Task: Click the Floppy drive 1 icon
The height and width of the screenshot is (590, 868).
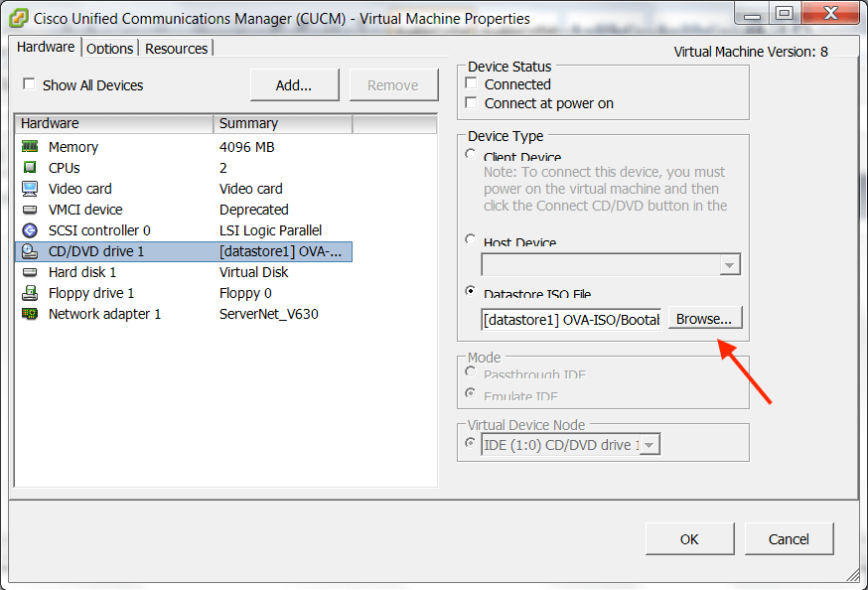Action: point(30,293)
